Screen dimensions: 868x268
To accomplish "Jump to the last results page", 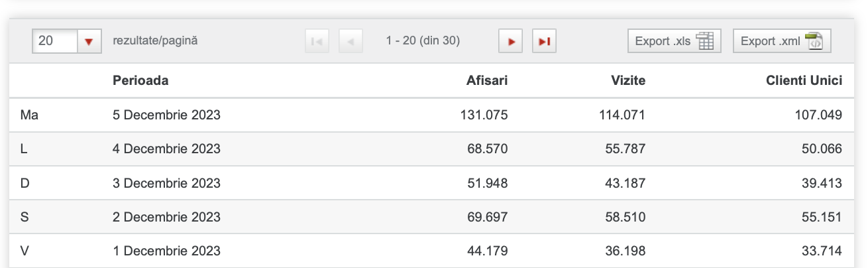I will (x=544, y=41).
